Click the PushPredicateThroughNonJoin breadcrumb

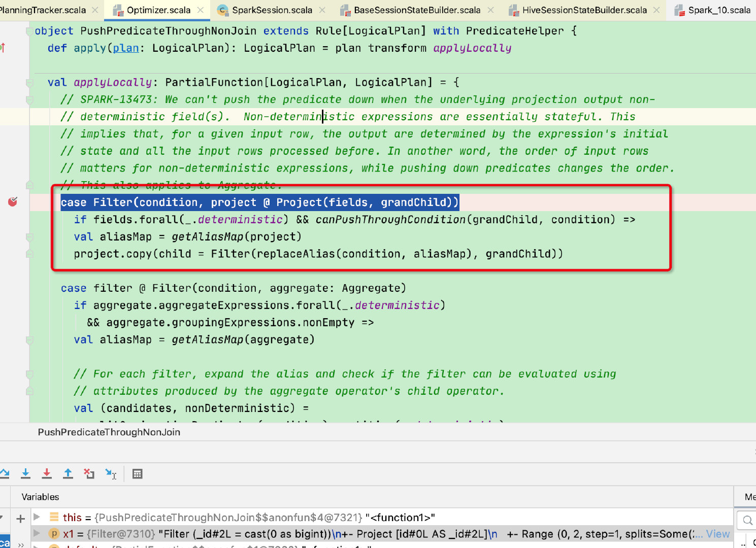coord(109,432)
